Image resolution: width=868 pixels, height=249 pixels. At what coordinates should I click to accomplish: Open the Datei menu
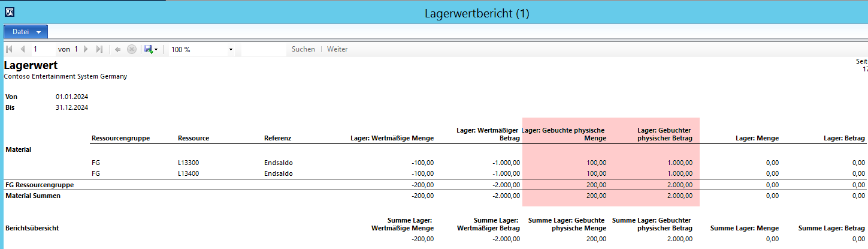[x=26, y=32]
